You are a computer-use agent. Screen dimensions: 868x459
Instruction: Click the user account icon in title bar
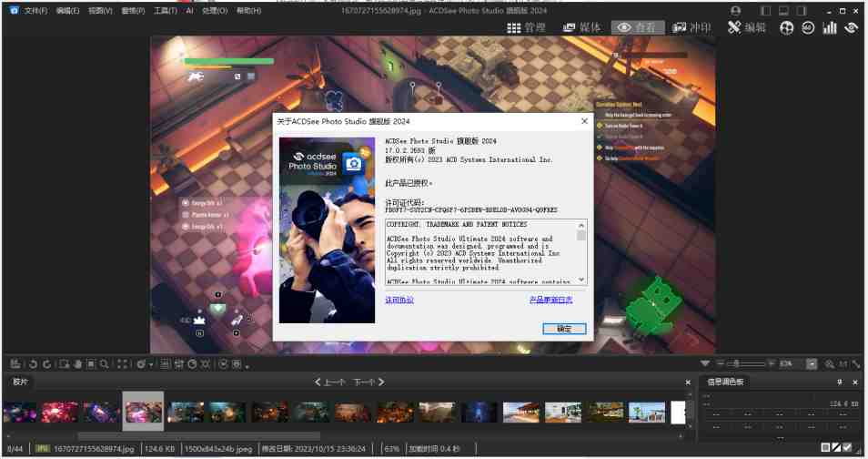[735, 11]
